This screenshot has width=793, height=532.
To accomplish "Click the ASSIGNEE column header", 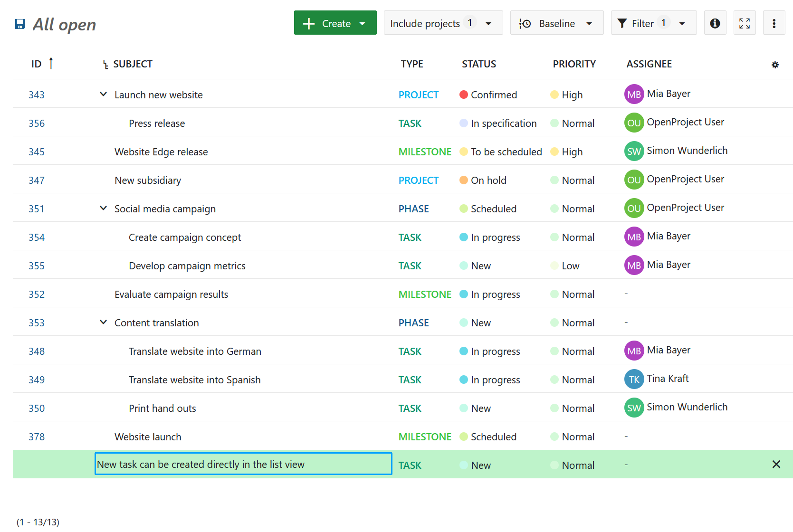I will tap(649, 64).
